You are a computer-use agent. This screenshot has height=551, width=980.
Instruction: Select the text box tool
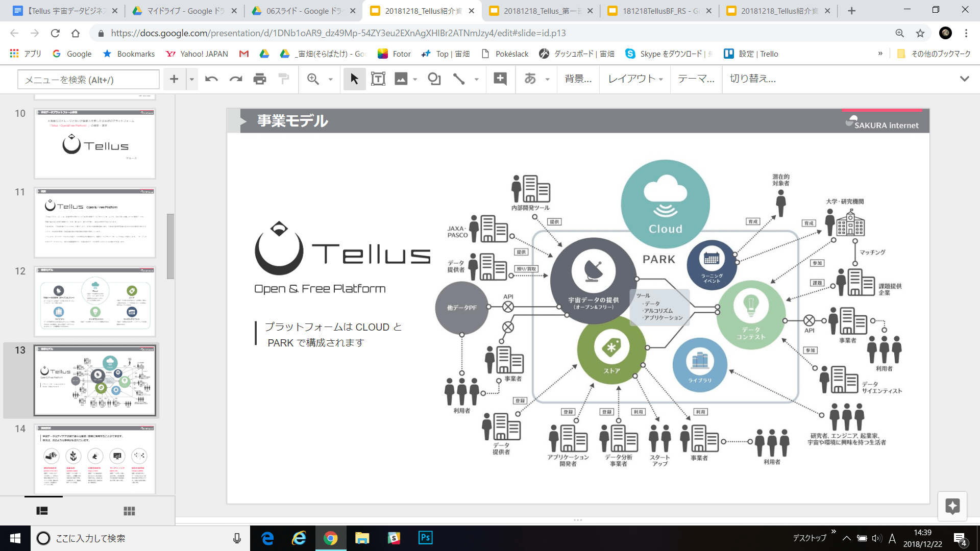pos(378,79)
